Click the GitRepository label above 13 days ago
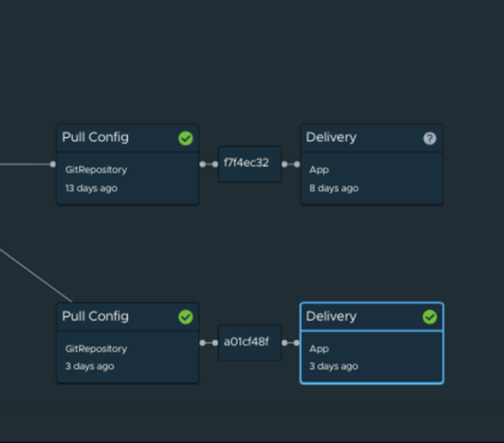This screenshot has width=504, height=443. [96, 170]
